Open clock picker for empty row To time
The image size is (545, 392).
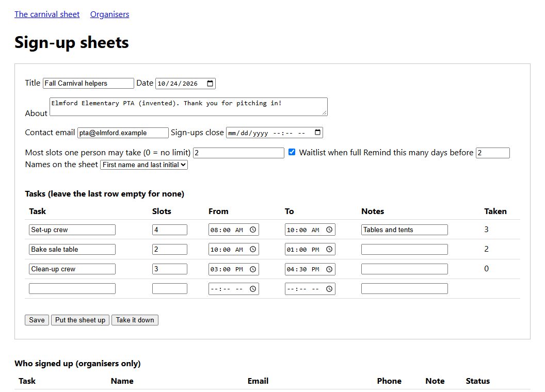tap(329, 289)
